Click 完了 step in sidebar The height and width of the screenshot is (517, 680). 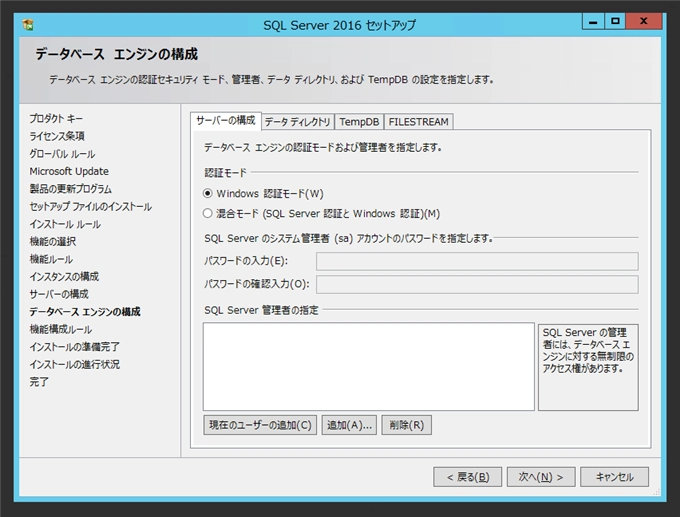(39, 382)
